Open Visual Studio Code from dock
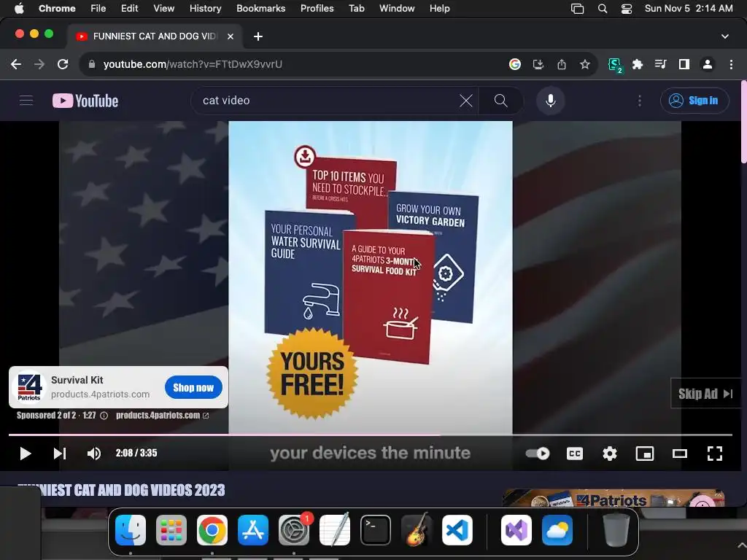This screenshot has height=560, width=747. pos(457,530)
